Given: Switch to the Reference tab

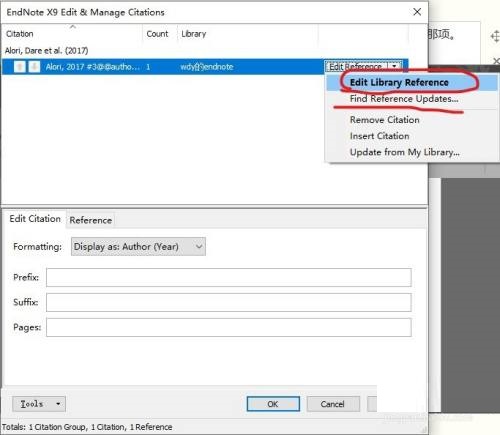Looking at the screenshot, I should 90,220.
